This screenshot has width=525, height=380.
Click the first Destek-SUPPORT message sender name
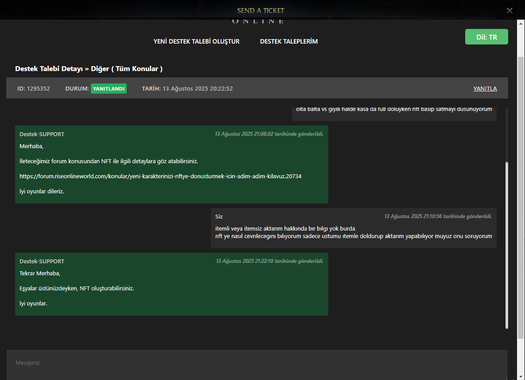pos(42,134)
